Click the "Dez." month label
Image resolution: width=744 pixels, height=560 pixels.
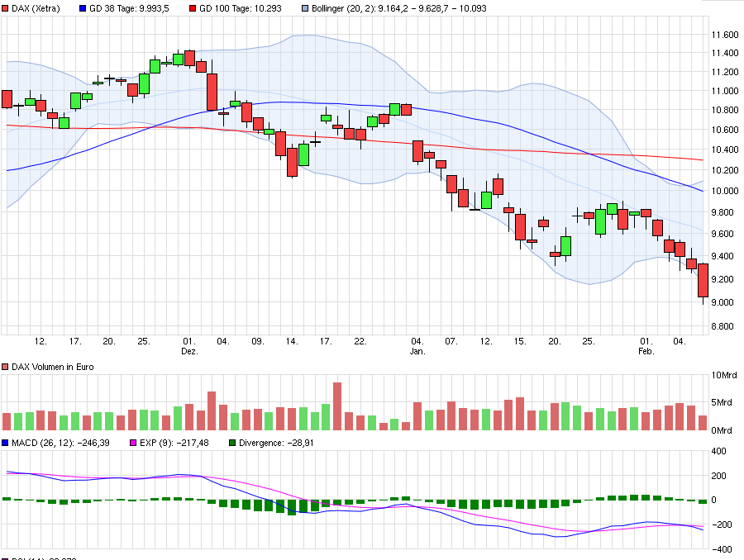[190, 351]
